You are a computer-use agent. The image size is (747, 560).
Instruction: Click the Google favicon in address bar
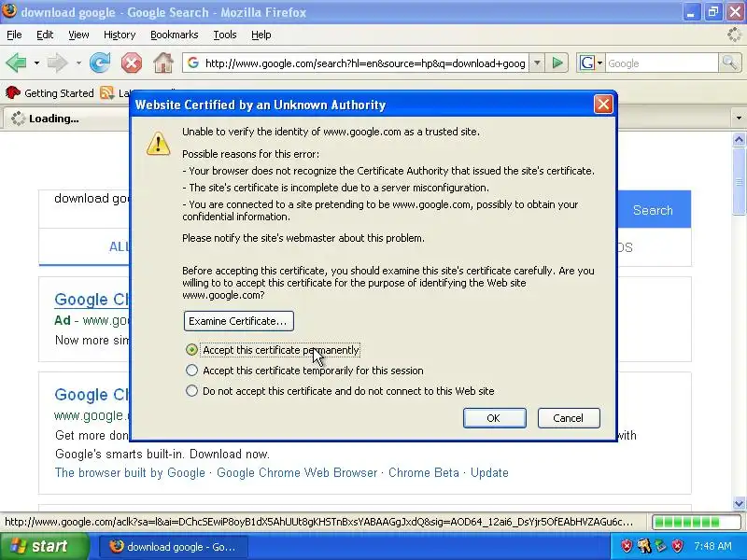pos(193,63)
